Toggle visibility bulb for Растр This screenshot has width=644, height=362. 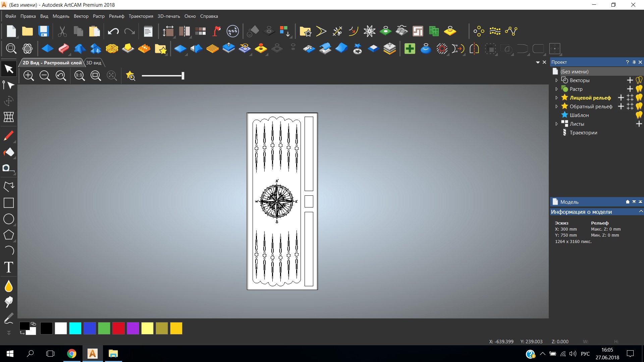click(x=639, y=89)
